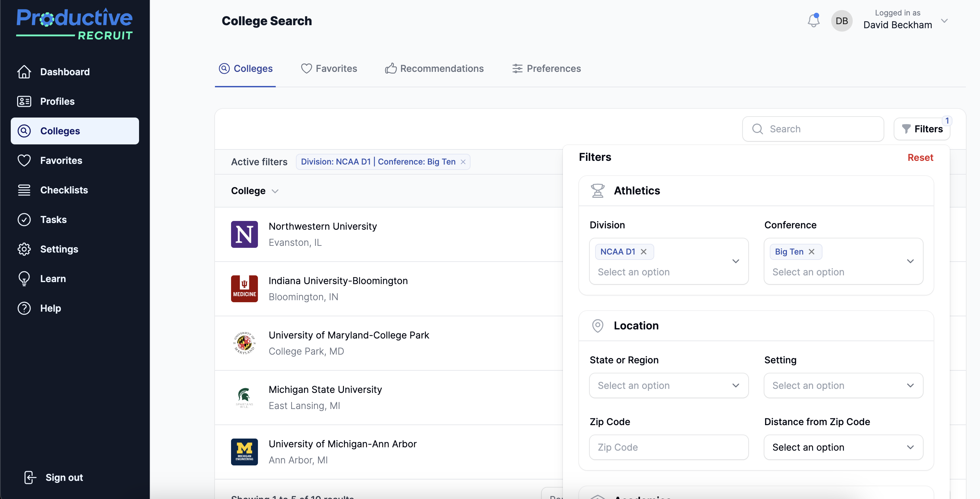Go to Tasks in the sidebar

[53, 220]
